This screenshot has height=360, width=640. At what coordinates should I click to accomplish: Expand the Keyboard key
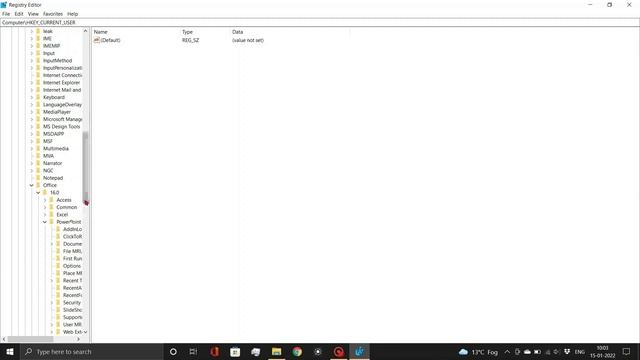(x=32, y=98)
